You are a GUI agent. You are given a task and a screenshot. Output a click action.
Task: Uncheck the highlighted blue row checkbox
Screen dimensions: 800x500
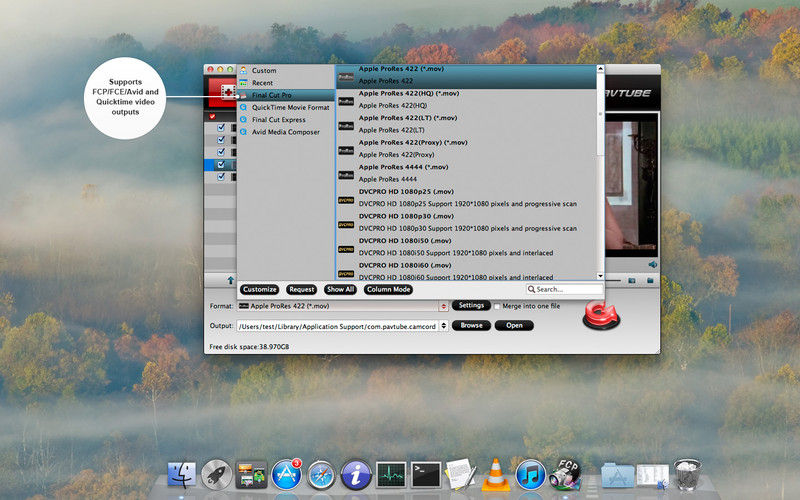tap(221, 164)
